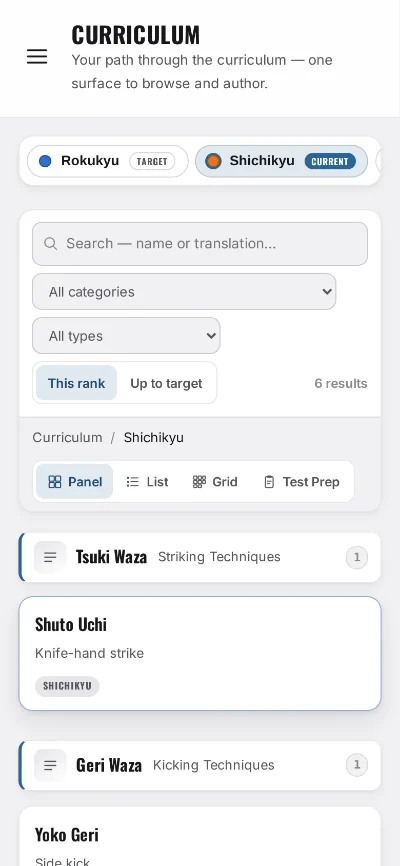Image resolution: width=400 pixels, height=866 pixels.
Task: Open the All types dropdown
Action: (126, 336)
